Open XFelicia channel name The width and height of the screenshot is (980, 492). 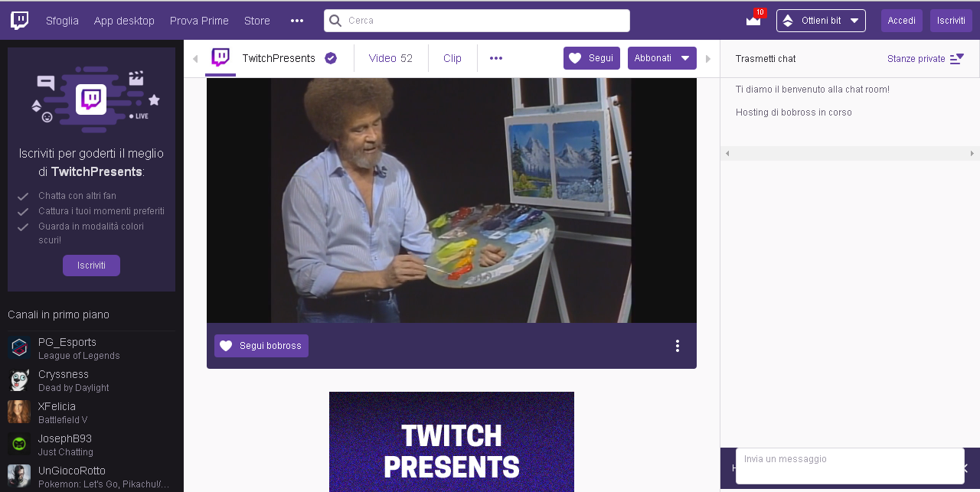(x=57, y=406)
